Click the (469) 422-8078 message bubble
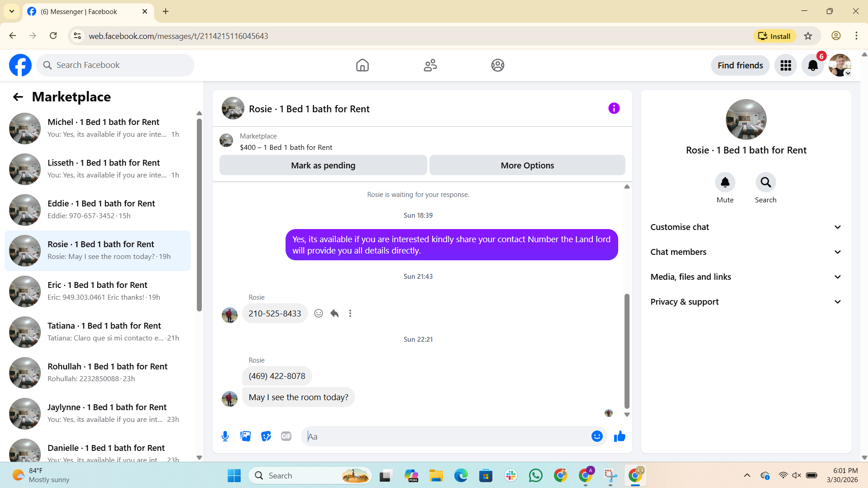 pyautogui.click(x=277, y=376)
